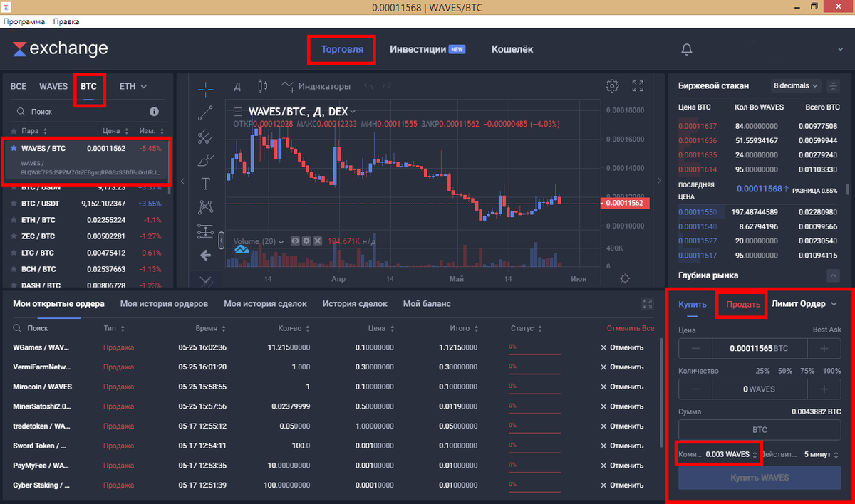Open the Кошелёк tab

point(512,49)
